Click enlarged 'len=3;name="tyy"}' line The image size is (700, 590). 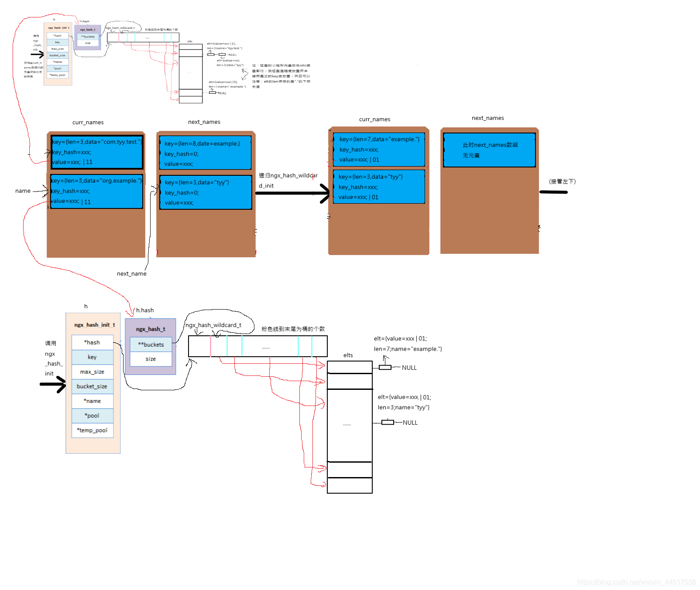404,407
